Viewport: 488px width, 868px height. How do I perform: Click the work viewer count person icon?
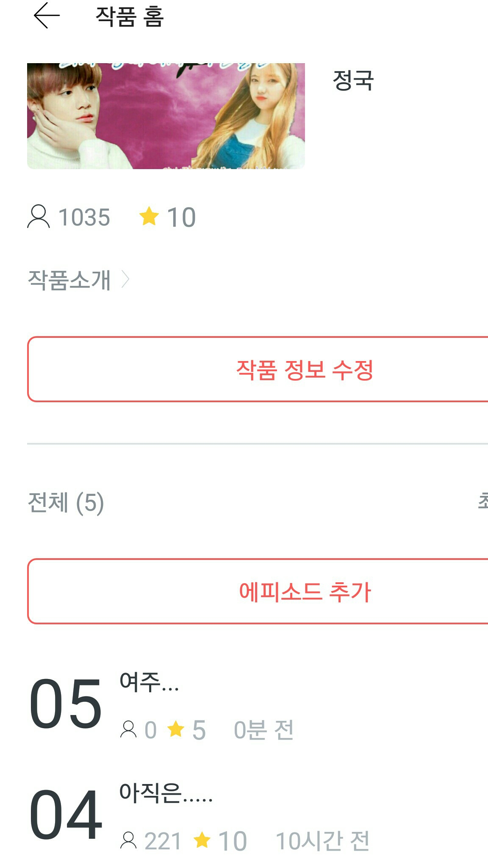click(x=39, y=217)
